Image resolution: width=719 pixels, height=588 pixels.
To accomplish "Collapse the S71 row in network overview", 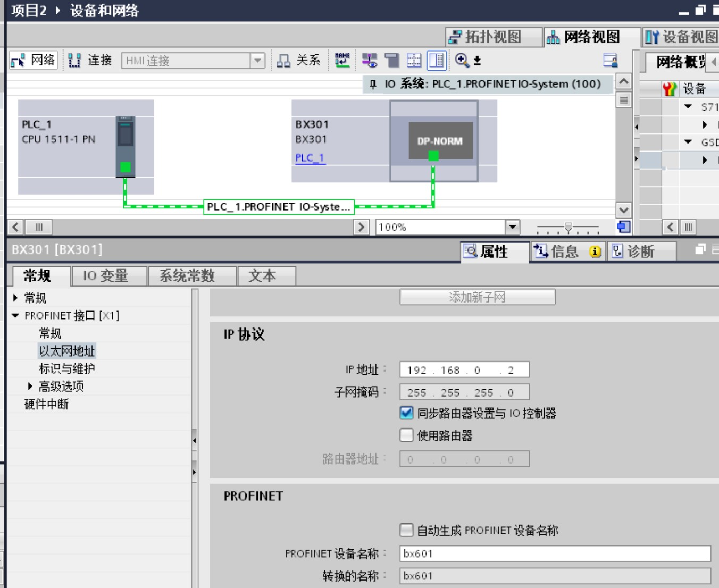I will [688, 107].
